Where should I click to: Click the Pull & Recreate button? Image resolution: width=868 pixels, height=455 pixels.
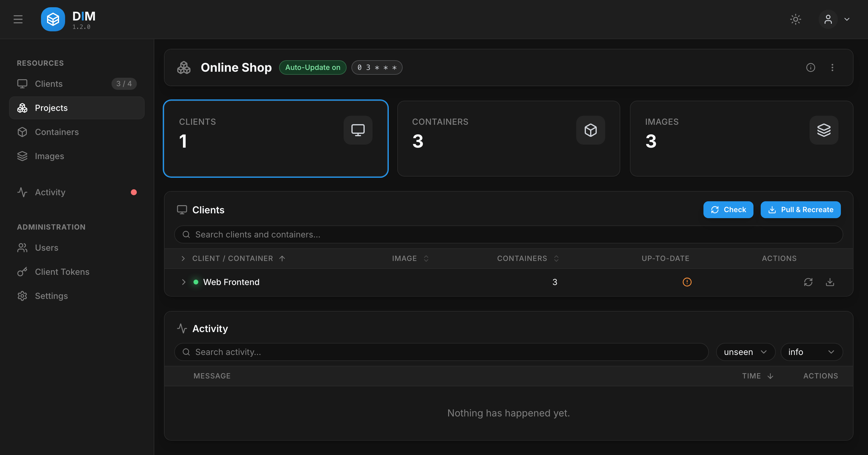[x=800, y=210]
